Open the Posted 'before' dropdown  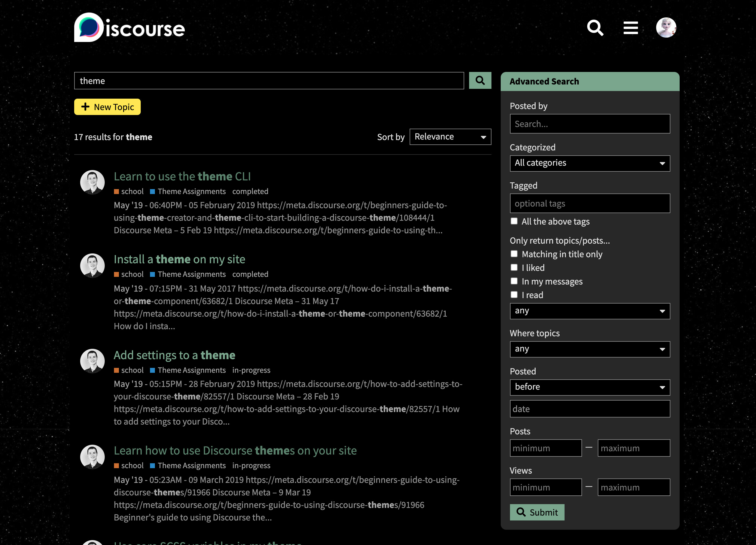589,387
